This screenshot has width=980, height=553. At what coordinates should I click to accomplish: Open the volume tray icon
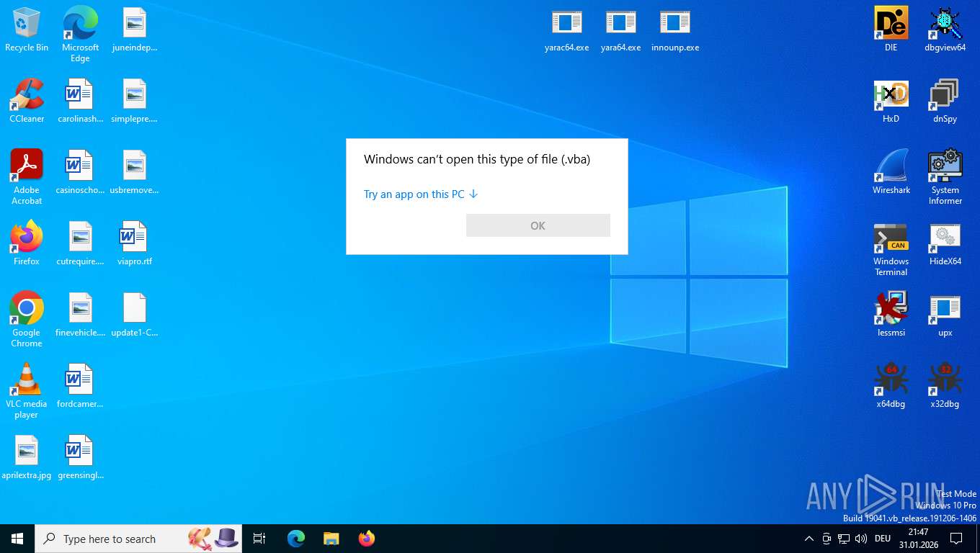(x=860, y=539)
